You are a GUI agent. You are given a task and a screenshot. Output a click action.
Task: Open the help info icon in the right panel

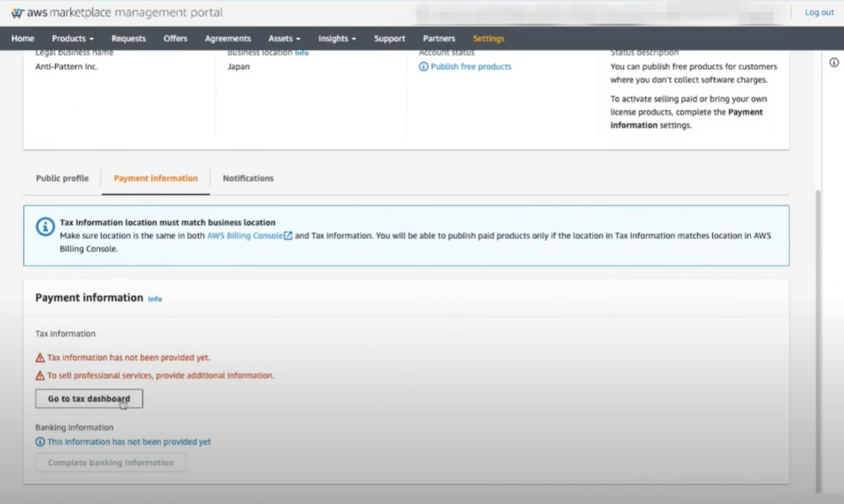[833, 63]
